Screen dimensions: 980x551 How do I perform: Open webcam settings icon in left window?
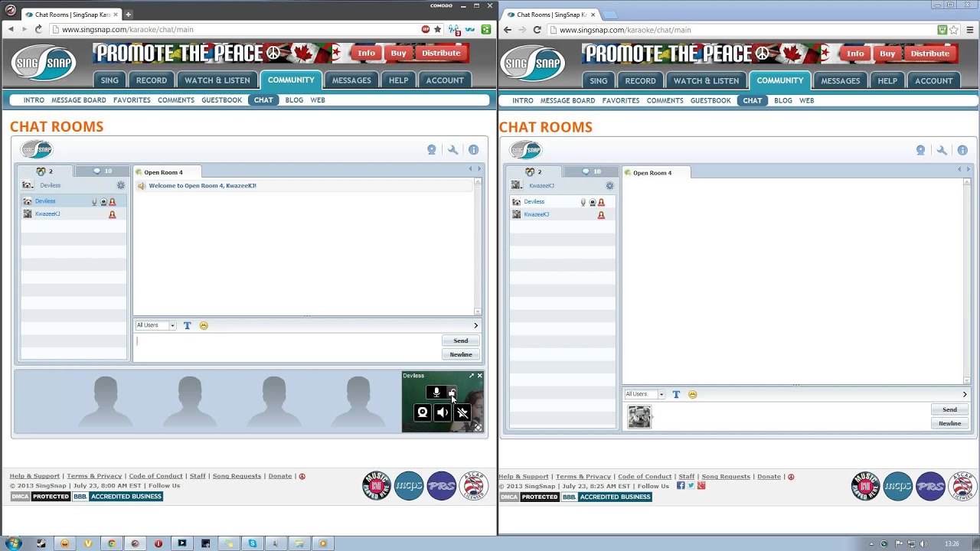pyautogui.click(x=432, y=150)
